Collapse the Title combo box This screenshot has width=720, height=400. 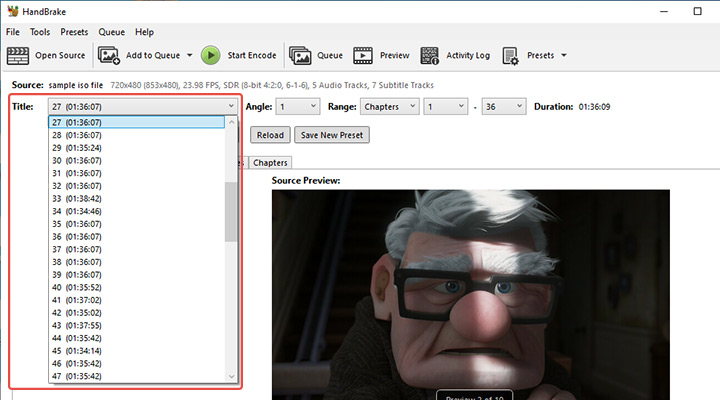point(142,107)
